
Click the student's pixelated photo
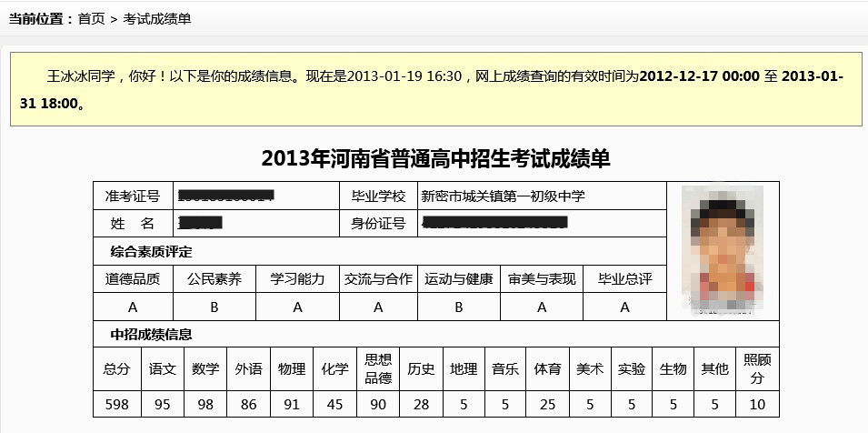722,251
